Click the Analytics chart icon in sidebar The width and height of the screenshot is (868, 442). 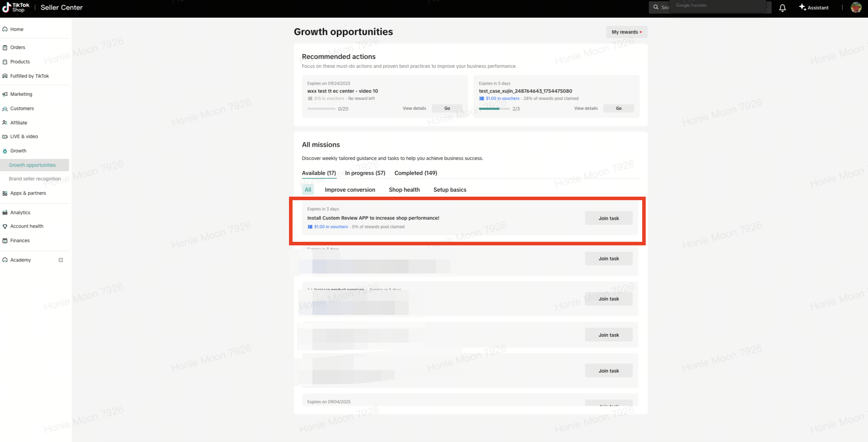click(x=5, y=213)
